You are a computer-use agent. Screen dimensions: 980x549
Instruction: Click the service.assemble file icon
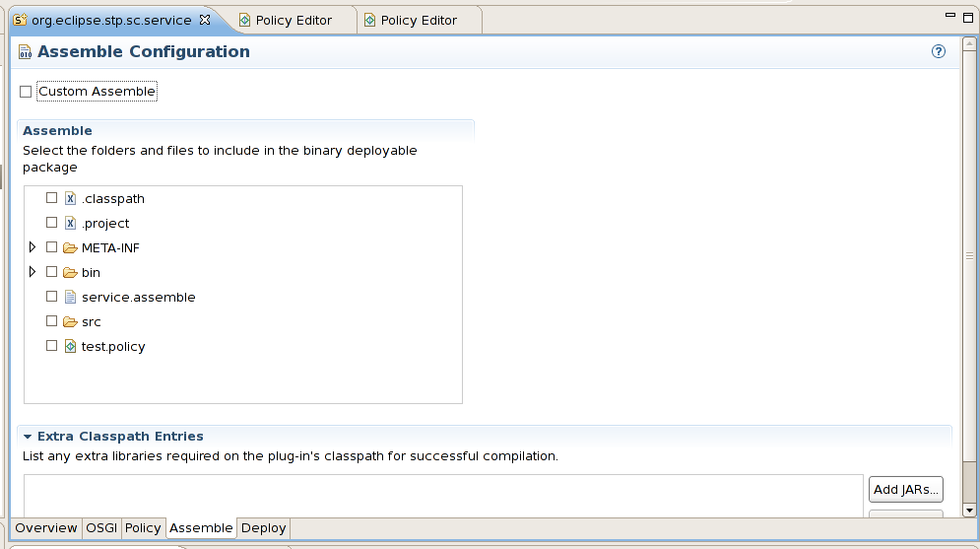click(x=70, y=297)
